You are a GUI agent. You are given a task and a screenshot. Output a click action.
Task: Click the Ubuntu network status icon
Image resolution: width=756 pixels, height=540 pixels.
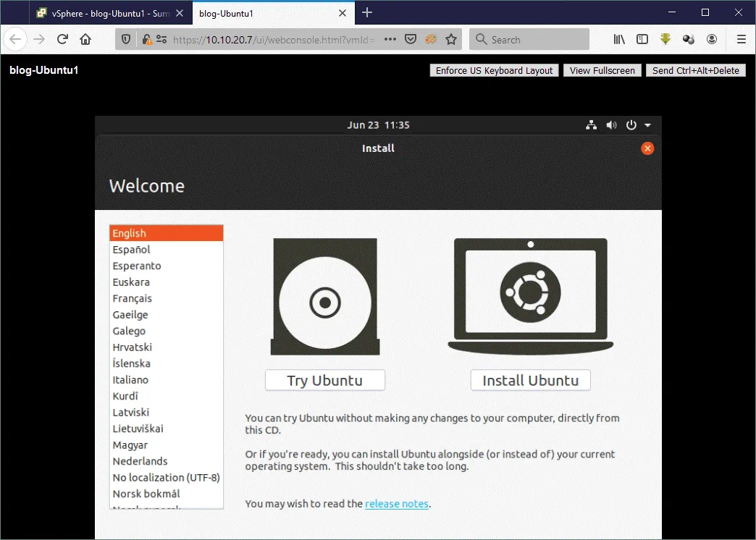tap(592, 125)
